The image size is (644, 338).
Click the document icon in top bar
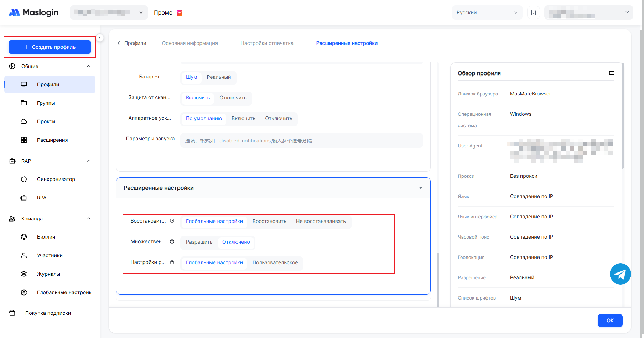click(533, 12)
